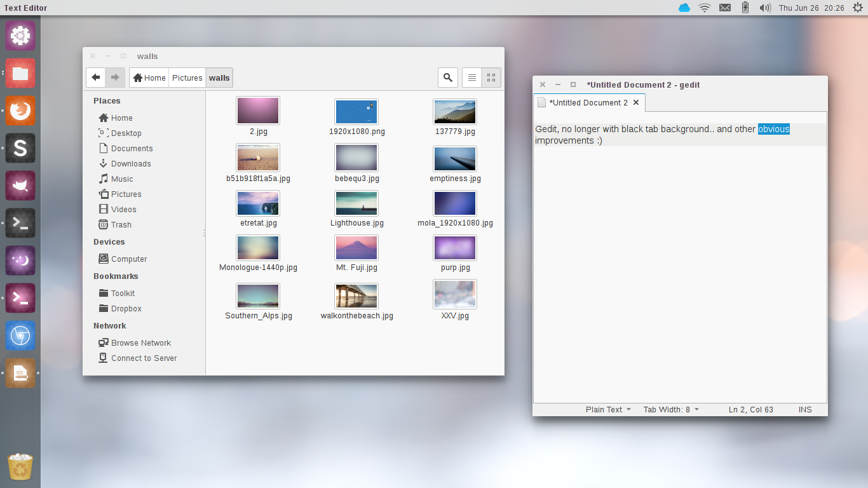Open the sound volume indicator
This screenshot has height=488, width=868.
click(765, 8)
